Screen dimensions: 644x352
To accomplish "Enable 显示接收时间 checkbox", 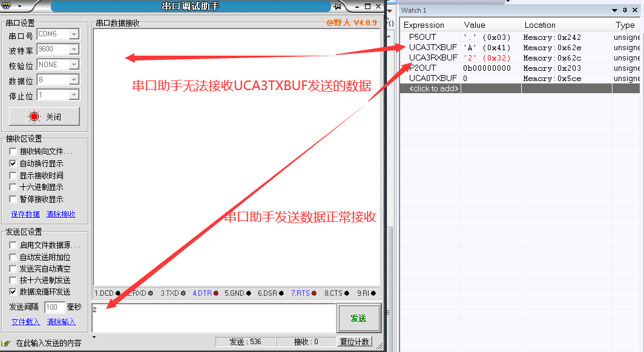I will tap(13, 175).
